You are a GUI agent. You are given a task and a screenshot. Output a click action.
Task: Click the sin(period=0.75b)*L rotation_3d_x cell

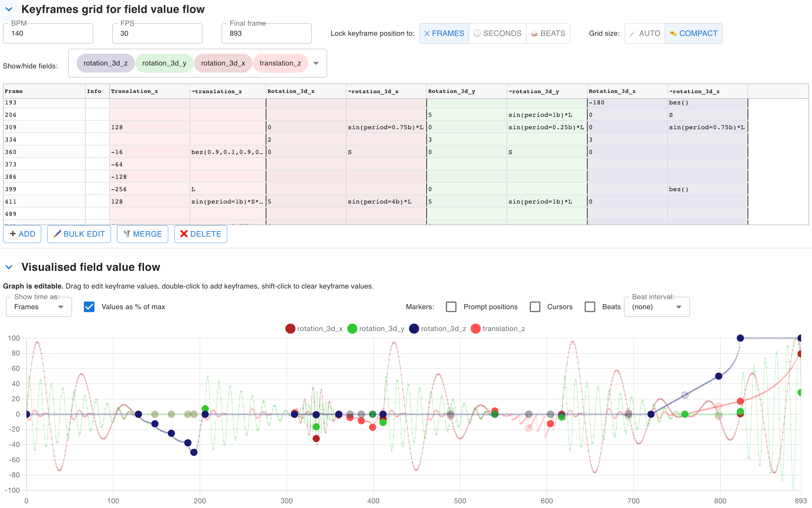tap(386, 127)
